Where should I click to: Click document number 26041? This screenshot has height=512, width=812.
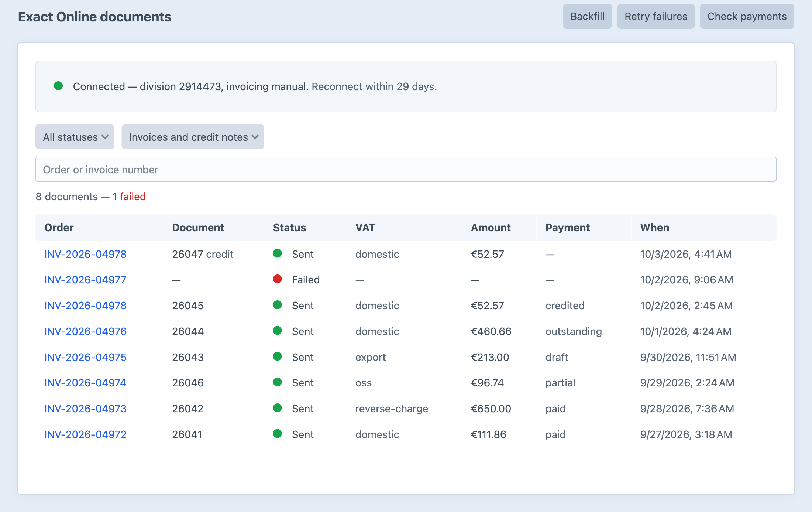(187, 434)
